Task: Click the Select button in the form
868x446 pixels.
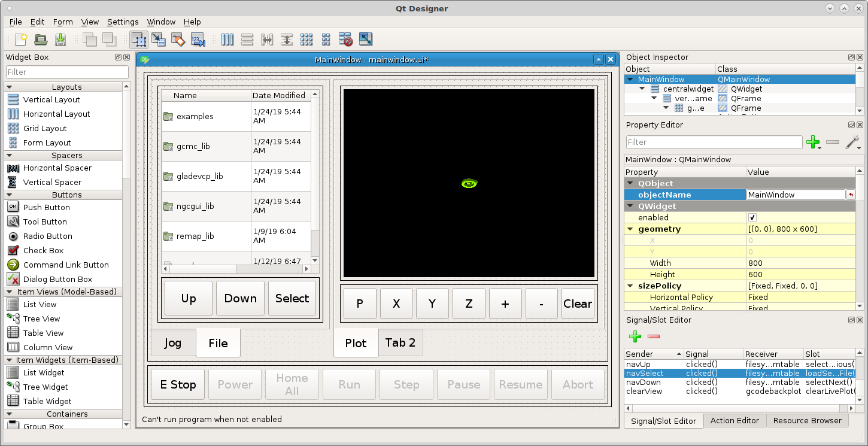Action: (292, 298)
